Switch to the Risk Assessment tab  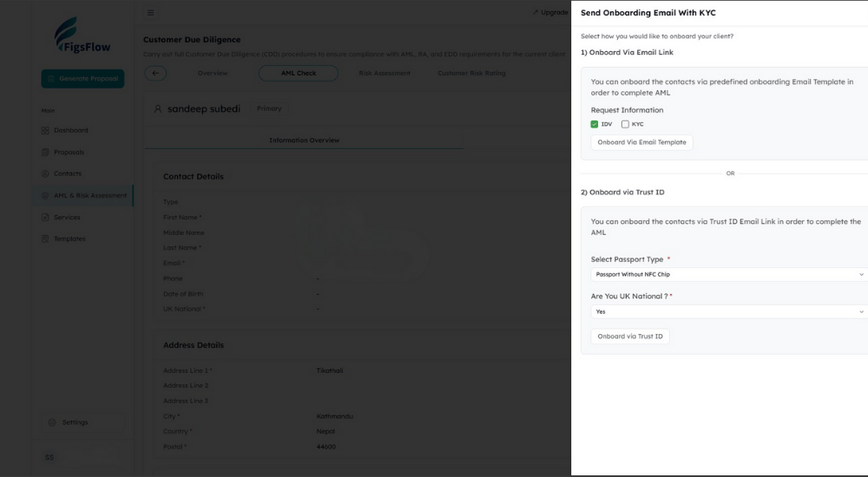(385, 73)
